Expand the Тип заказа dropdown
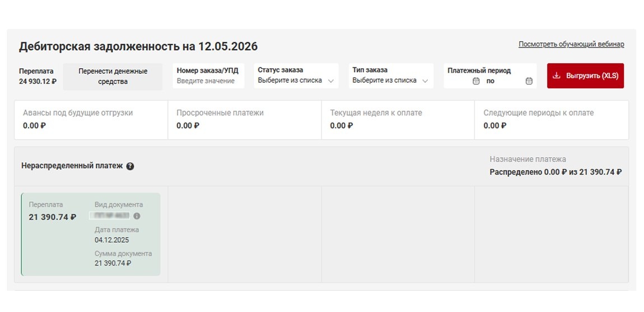Screen dimensions: 644x312 390,76
